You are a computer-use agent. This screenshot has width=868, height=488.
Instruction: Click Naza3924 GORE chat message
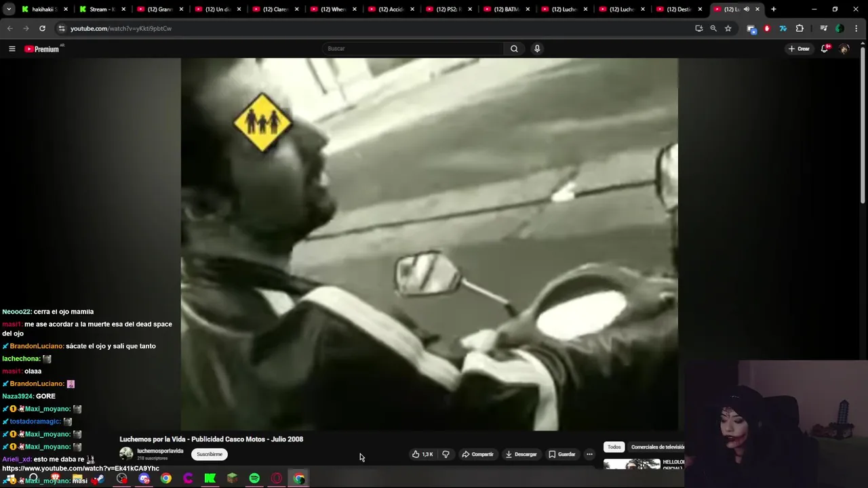[x=29, y=396]
